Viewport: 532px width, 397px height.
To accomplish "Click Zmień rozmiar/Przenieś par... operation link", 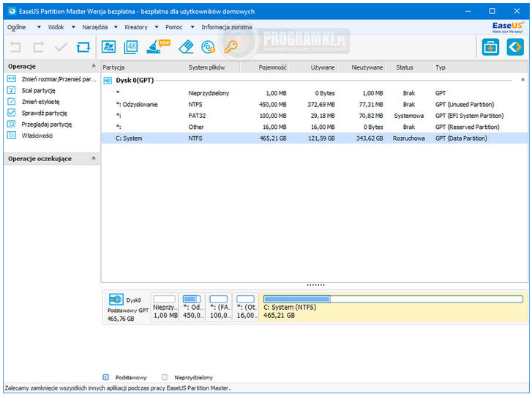I will click(59, 79).
